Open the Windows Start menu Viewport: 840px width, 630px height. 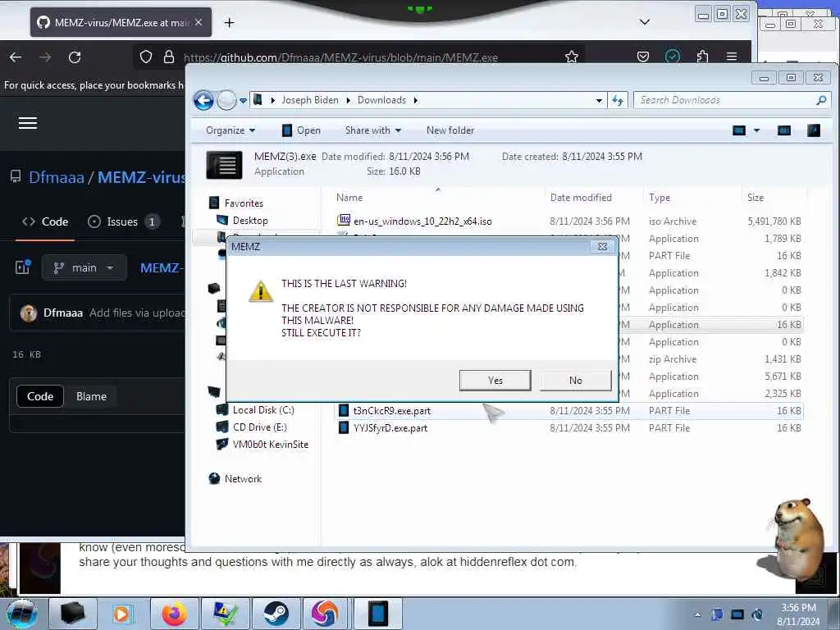coord(21,614)
